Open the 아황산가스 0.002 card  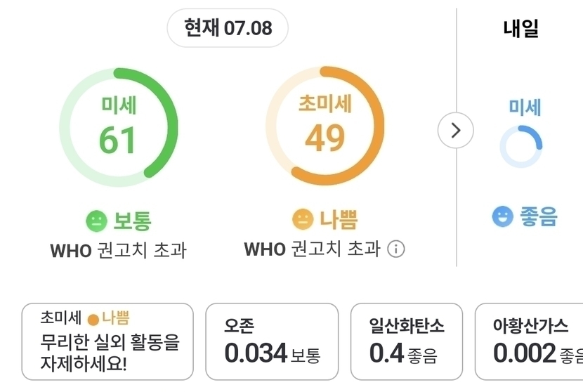[529, 341]
